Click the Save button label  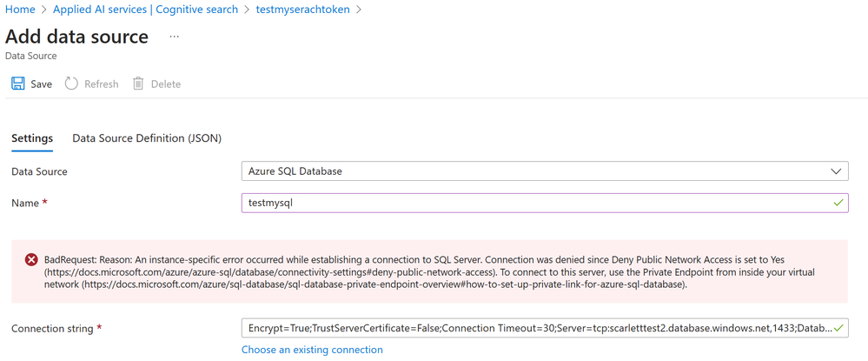pyautogui.click(x=41, y=84)
